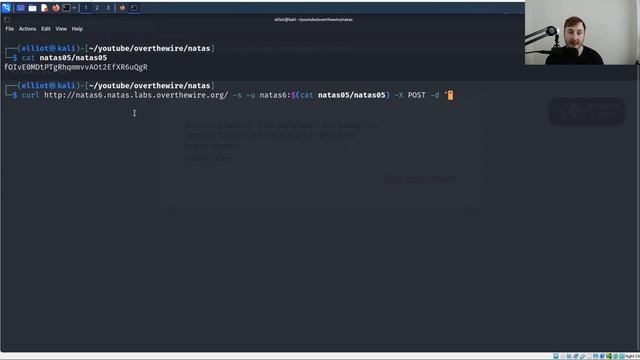Click the terminal window title text
The width and height of the screenshot is (640, 360).
coord(313,20)
